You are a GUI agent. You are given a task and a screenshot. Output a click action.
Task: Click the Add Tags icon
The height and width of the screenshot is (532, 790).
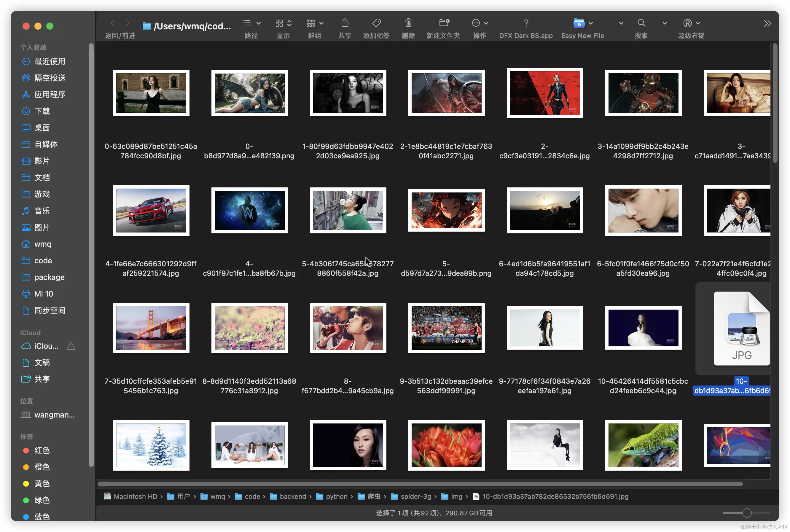click(376, 23)
